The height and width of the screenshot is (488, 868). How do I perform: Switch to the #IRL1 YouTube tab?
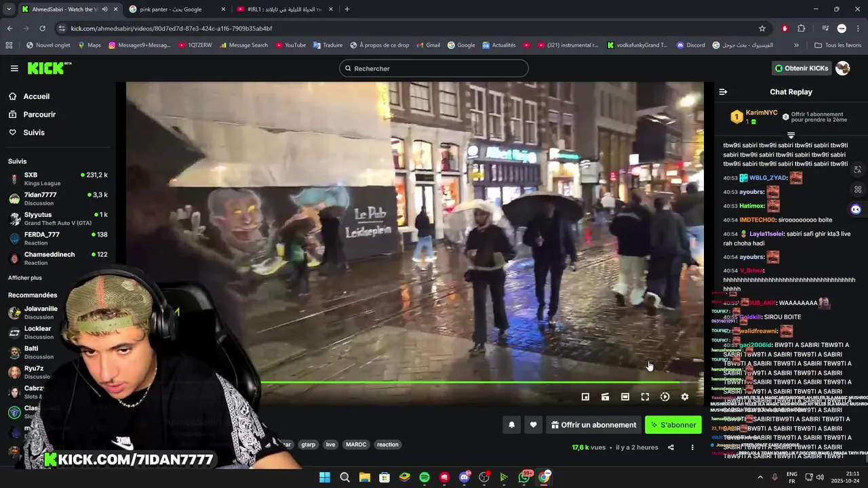coord(283,9)
